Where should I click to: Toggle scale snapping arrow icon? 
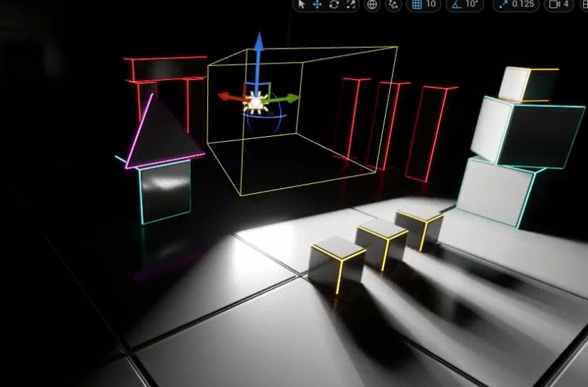click(x=503, y=4)
